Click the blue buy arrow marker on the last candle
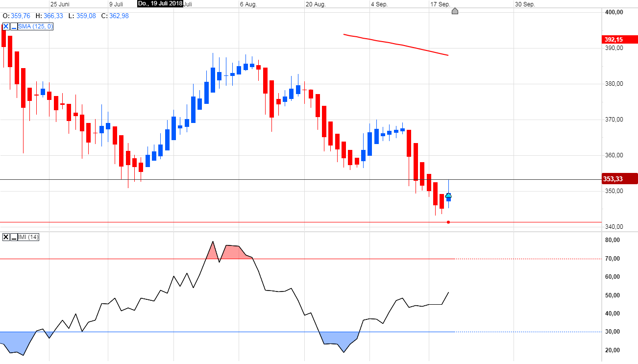This screenshot has width=638, height=364. pyautogui.click(x=448, y=196)
